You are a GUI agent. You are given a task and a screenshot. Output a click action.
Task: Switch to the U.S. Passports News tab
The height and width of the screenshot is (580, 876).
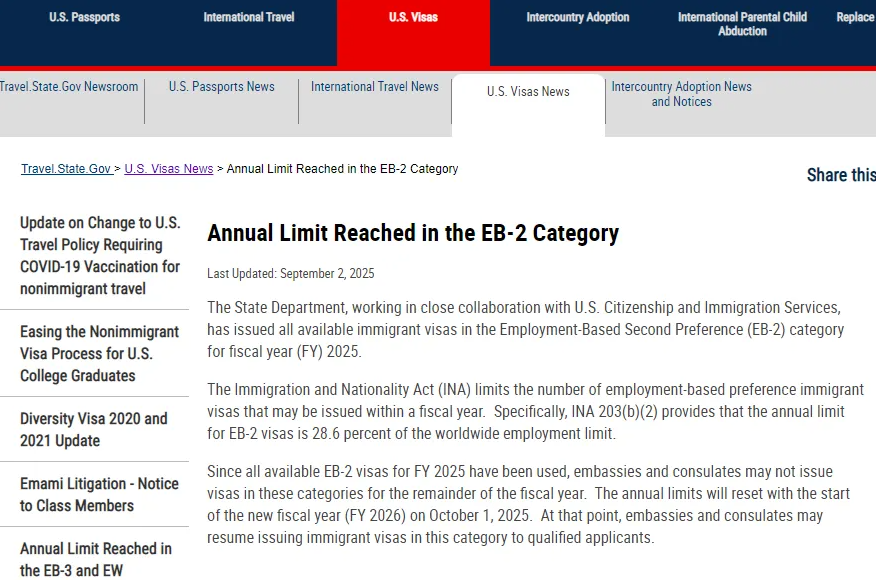221,87
